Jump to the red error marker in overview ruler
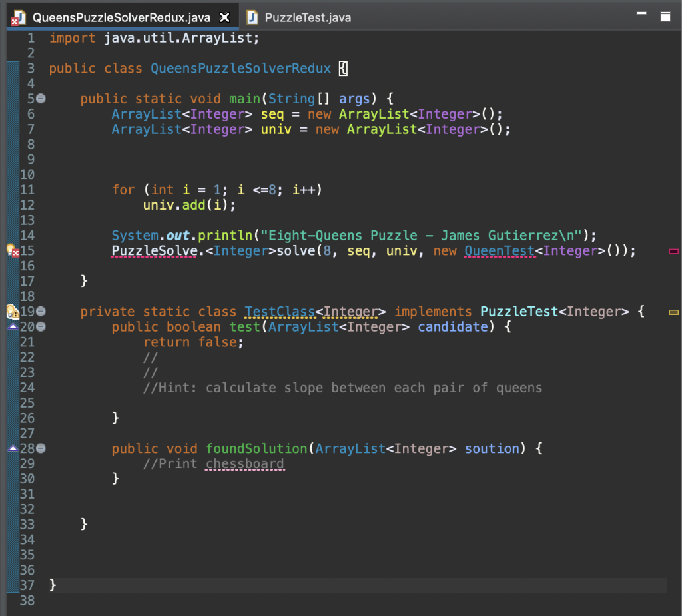This screenshot has height=616, width=682. tap(673, 252)
